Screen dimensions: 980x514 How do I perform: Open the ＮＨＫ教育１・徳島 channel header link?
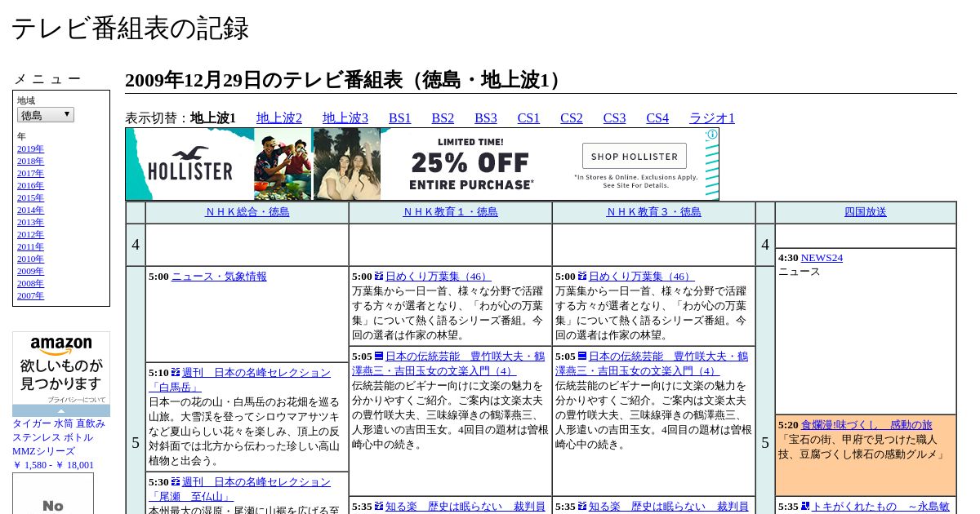tap(450, 212)
